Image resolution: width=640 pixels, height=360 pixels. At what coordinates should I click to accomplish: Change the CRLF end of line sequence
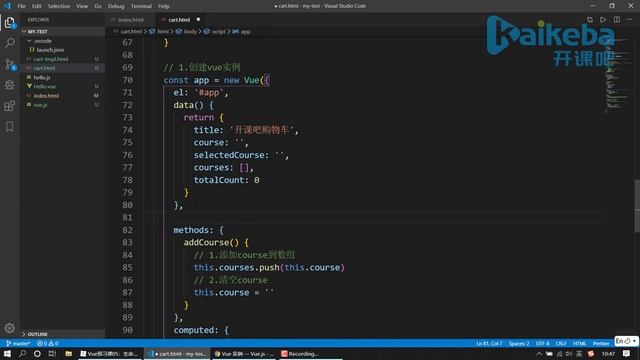click(561, 343)
